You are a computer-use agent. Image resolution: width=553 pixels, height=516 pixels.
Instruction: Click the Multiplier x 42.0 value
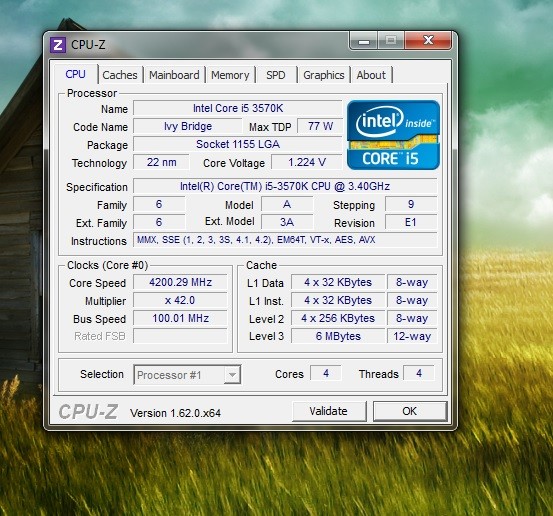(180, 301)
